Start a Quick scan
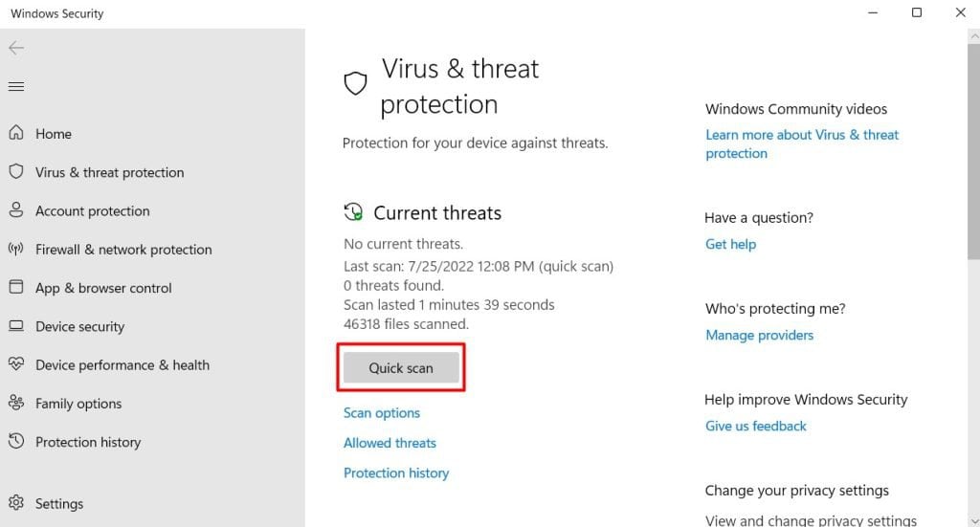980x527 pixels. point(401,368)
